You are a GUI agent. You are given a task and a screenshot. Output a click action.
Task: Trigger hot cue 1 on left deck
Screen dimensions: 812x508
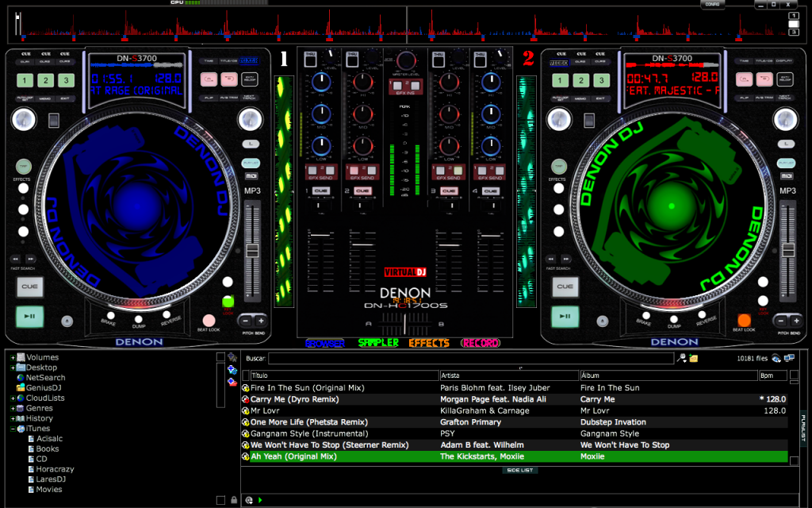[25, 80]
